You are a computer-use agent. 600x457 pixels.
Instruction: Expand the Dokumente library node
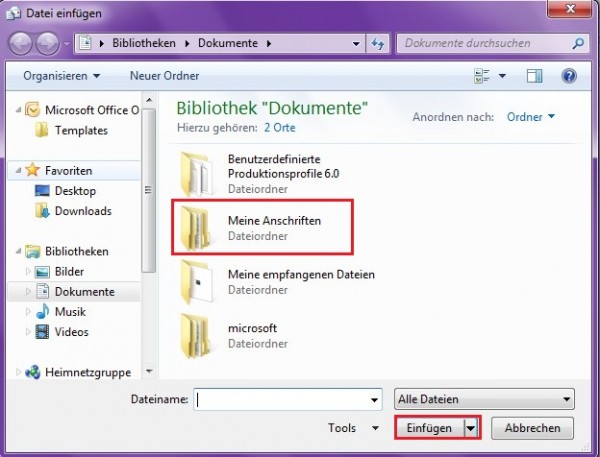point(28,292)
